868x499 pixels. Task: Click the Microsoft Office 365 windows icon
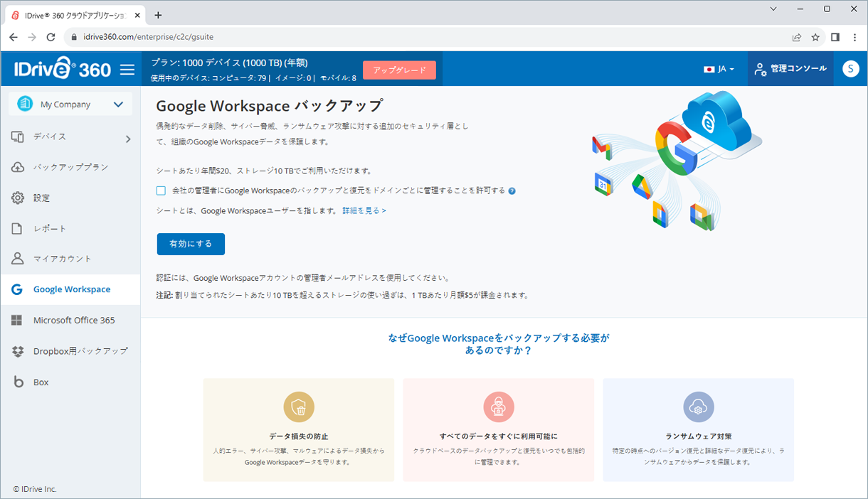pyautogui.click(x=17, y=321)
